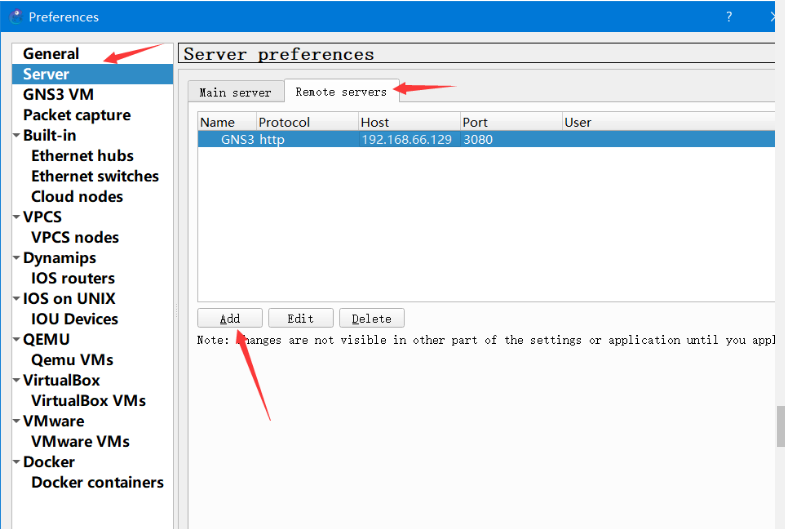Sort by the Port column header
The width and height of the screenshot is (785, 529).
point(511,122)
